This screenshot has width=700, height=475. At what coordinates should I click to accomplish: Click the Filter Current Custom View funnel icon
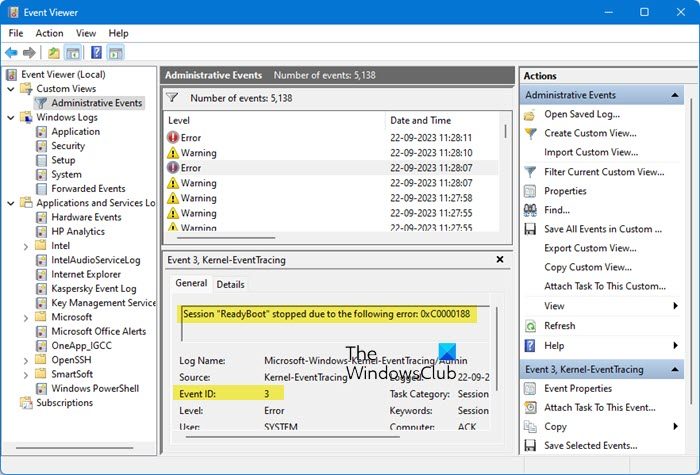click(x=530, y=172)
